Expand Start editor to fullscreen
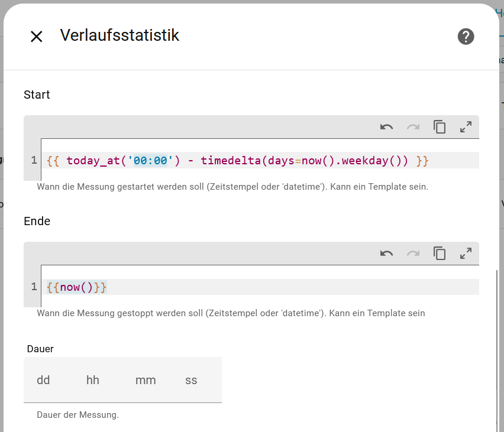 click(466, 127)
